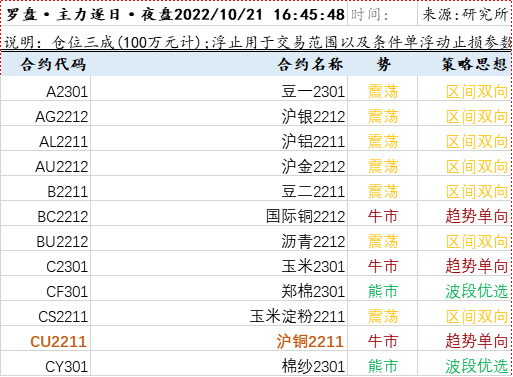The width and height of the screenshot is (513, 377).
Task: Click contract name 国际铜2212
Action: (x=305, y=216)
